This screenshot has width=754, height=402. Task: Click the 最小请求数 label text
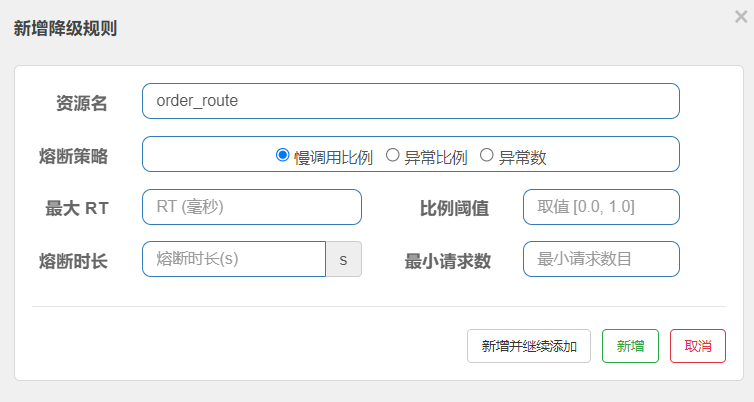447,261
